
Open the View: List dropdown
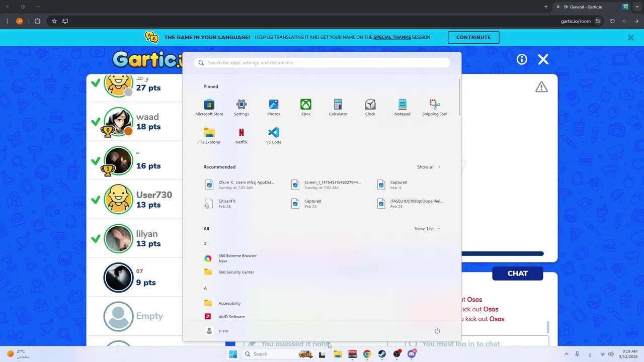427,229
